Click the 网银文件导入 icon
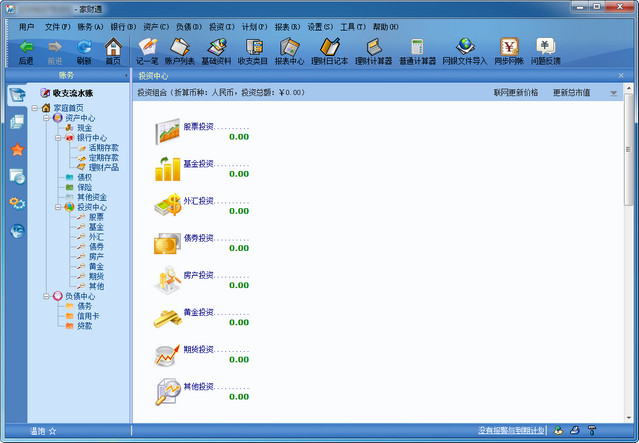This screenshot has width=639, height=443. coord(465,50)
